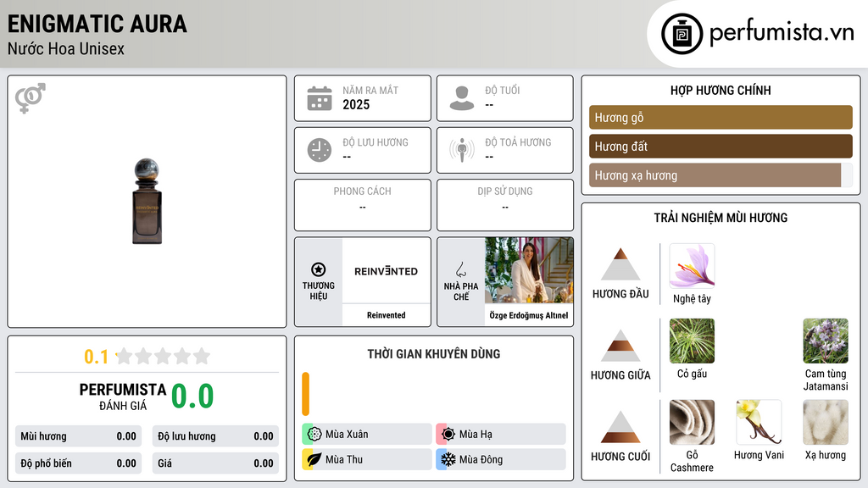Select the Nghệ tây note image
Viewport: 868px width, 488px height.
point(692,266)
